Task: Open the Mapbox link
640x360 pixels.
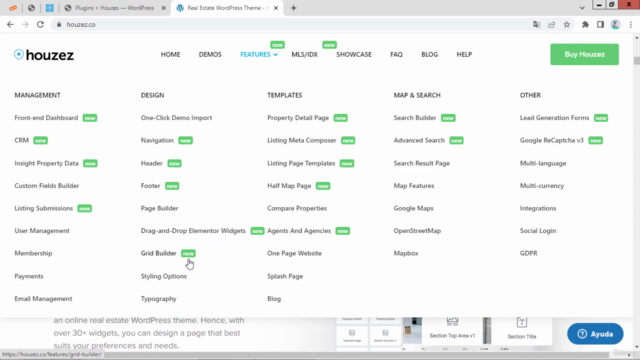Action: point(406,253)
